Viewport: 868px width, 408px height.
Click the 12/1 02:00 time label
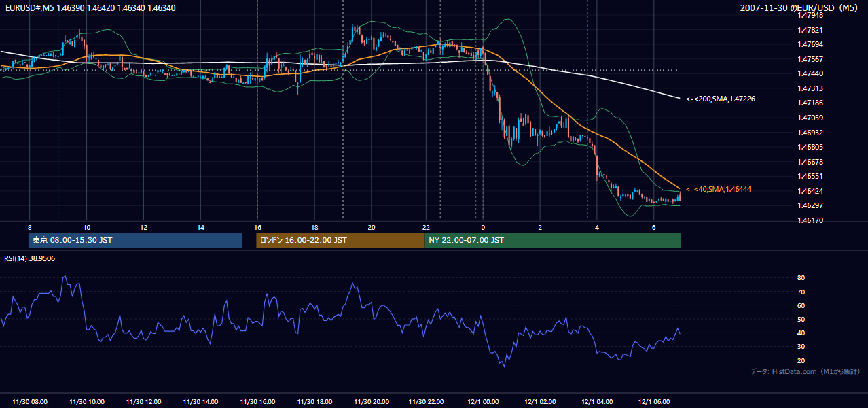[x=540, y=402]
